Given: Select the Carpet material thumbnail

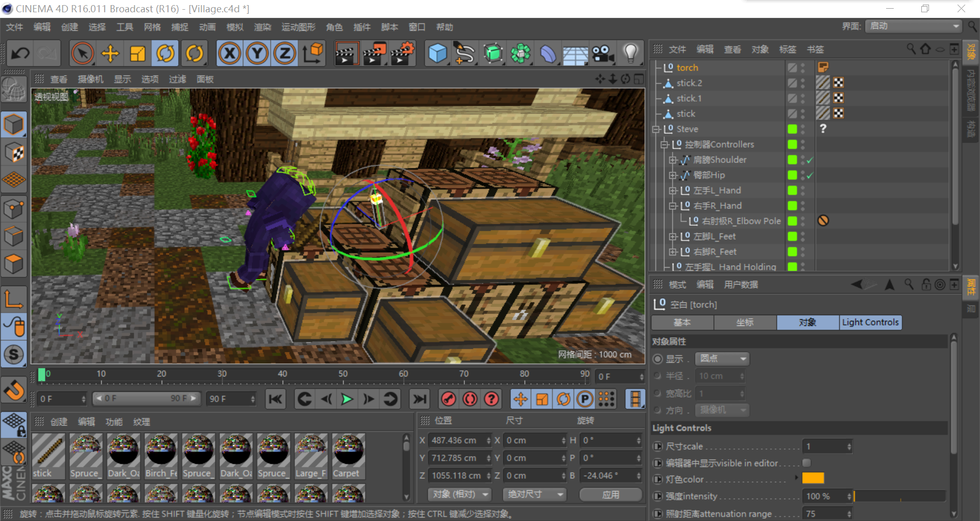Looking at the screenshot, I should point(349,456).
